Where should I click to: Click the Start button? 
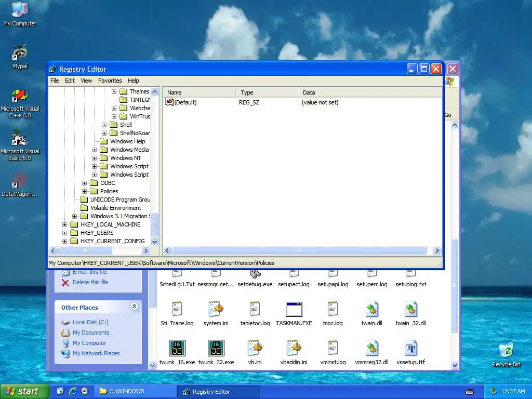pyautogui.click(x=25, y=391)
